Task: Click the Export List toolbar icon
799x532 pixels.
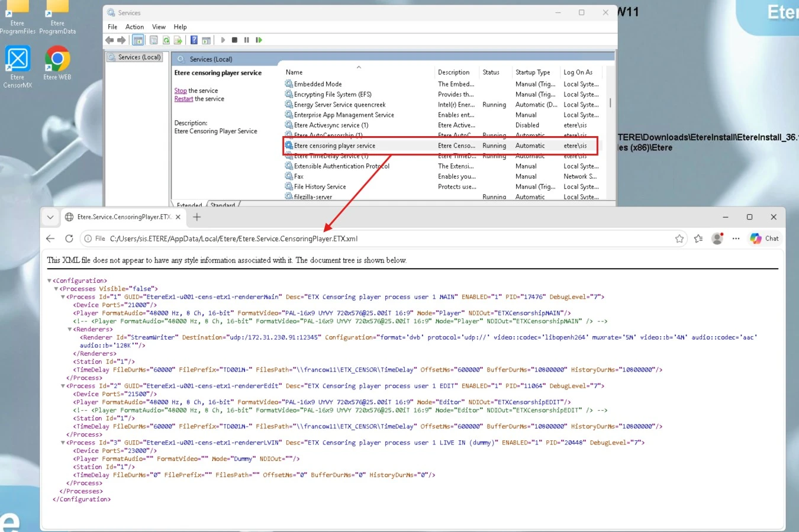Action: tap(178, 40)
